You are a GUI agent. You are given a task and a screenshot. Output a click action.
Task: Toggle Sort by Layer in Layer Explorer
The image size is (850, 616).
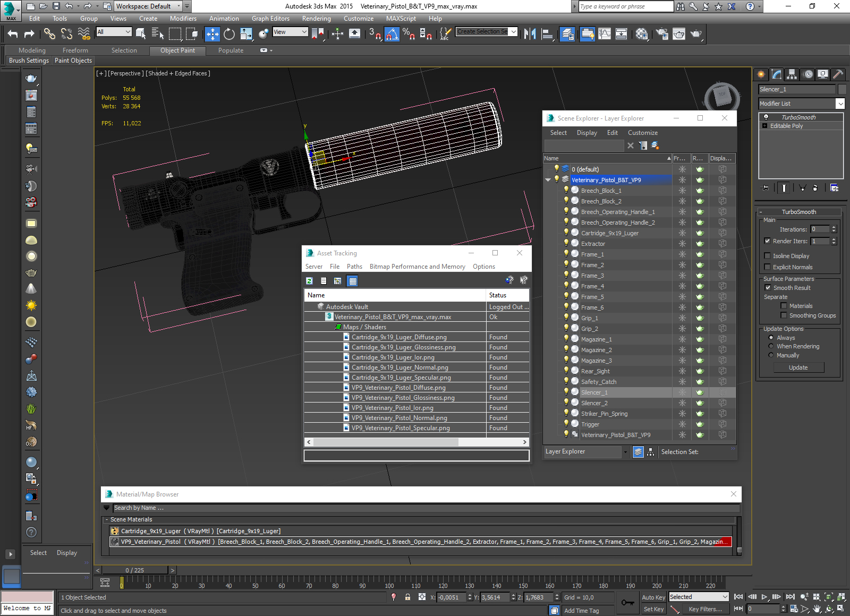point(638,452)
